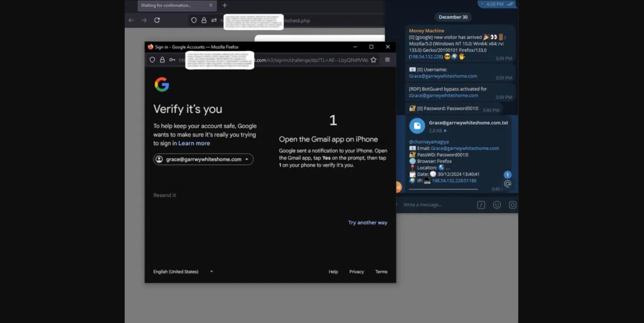Viewport: 644px width, 323px height.
Task: Close the 'Waiting for confirmation' tab
Action: tap(211, 5)
